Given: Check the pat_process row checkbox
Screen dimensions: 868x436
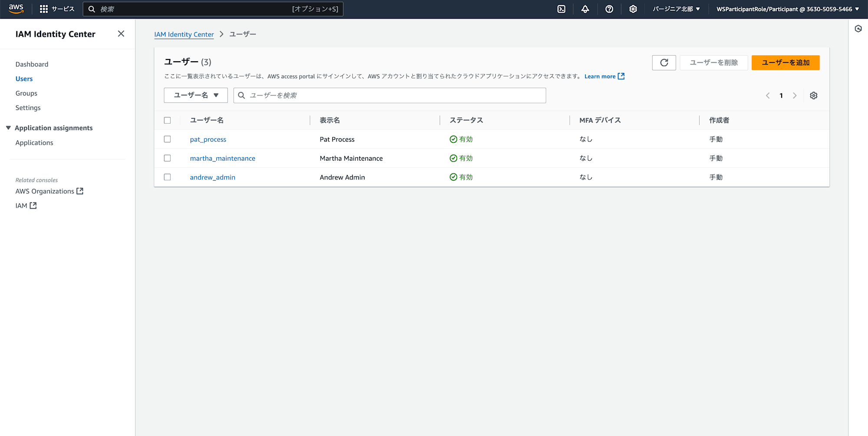Looking at the screenshot, I should [168, 139].
